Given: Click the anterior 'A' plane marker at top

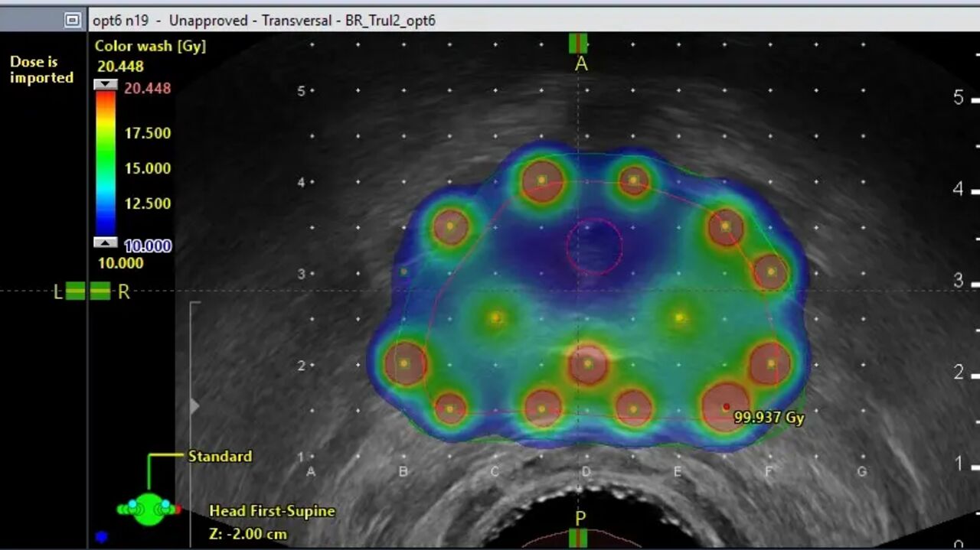Looking at the screenshot, I should click(x=579, y=44).
